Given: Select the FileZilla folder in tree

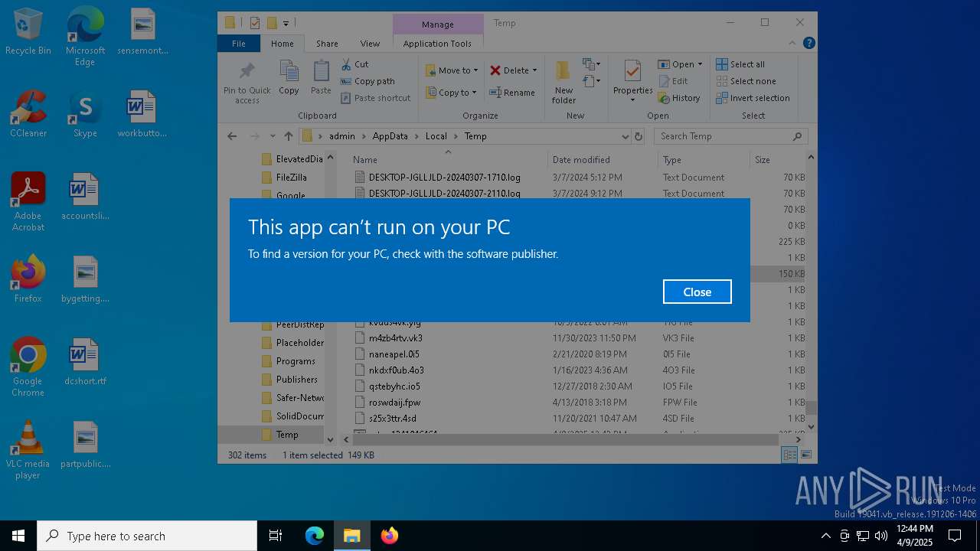Looking at the screenshot, I should 291,177.
